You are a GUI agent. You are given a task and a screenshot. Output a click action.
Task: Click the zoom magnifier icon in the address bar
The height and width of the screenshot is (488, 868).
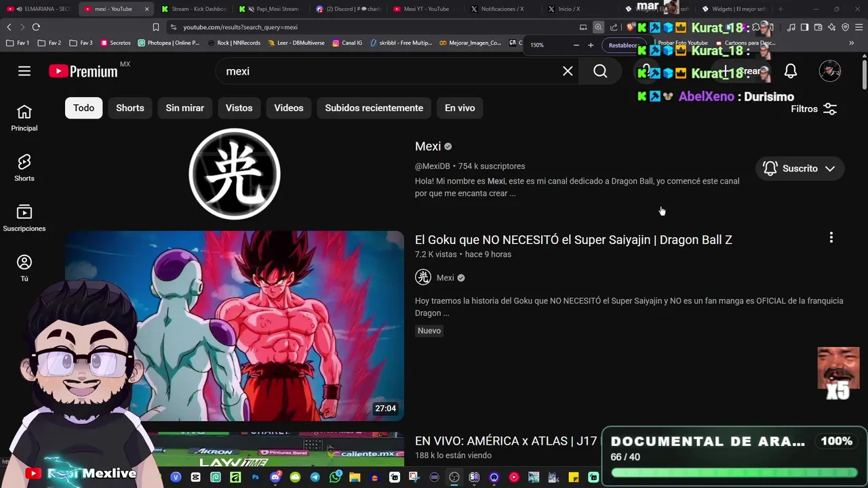coord(598,27)
